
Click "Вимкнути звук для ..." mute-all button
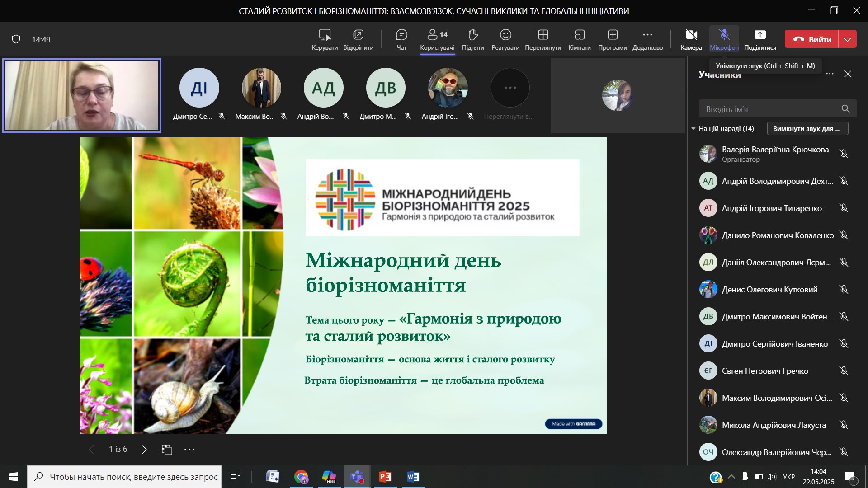click(807, 129)
